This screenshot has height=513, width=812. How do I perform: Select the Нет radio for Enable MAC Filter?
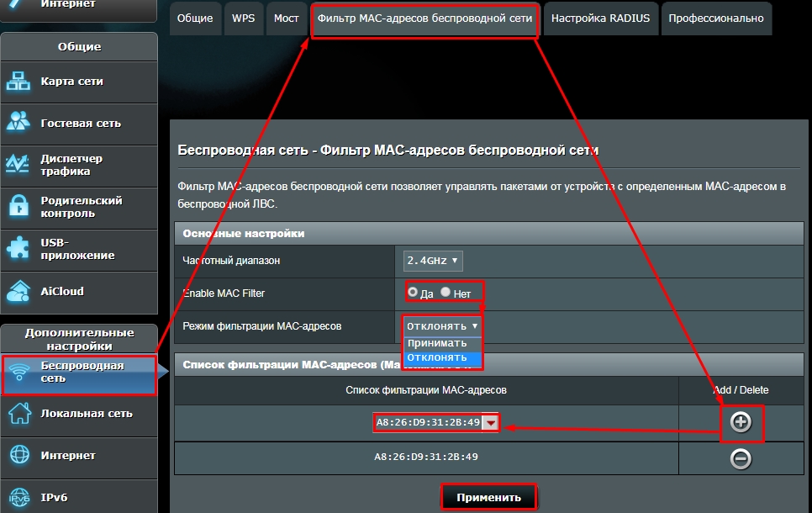pos(446,293)
